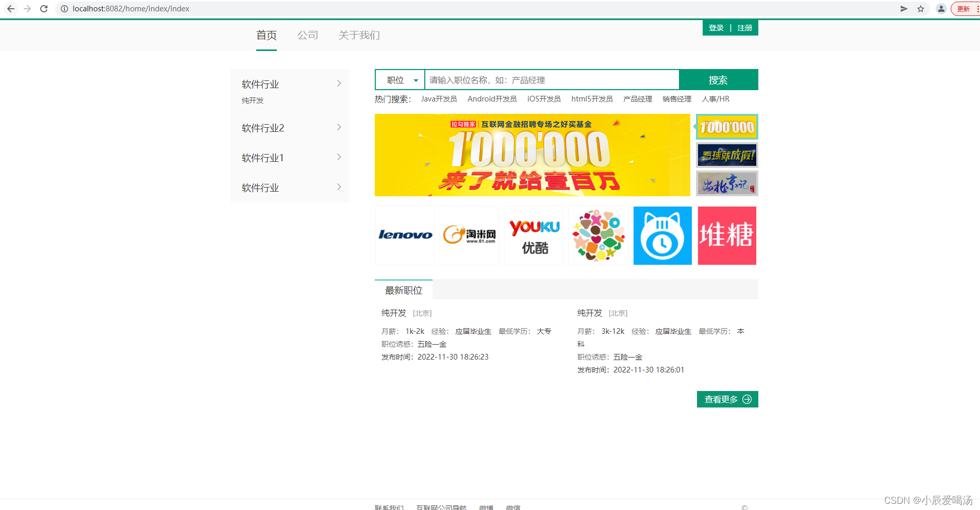
Task: Click the 纯开发 subcategory under 软件行业
Action: [x=253, y=100]
